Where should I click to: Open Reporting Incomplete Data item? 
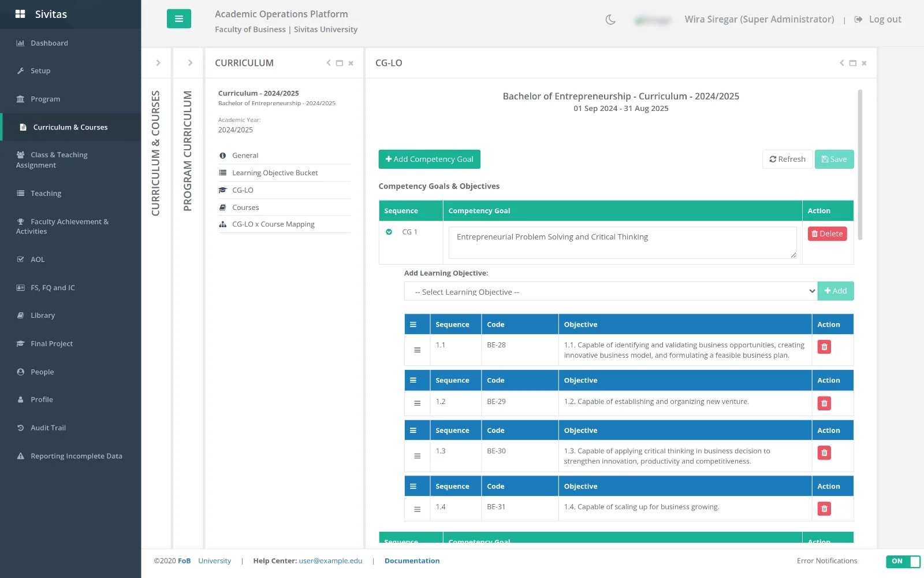point(70,456)
